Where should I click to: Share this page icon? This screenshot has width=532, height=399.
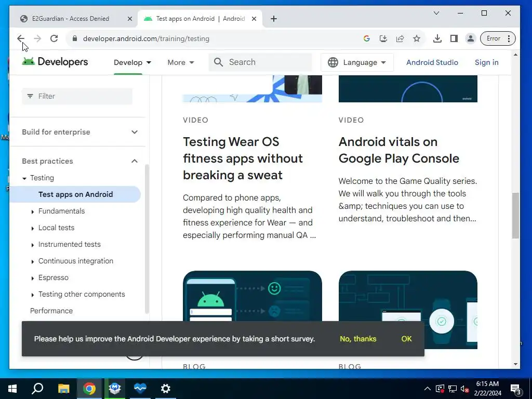[400, 38]
